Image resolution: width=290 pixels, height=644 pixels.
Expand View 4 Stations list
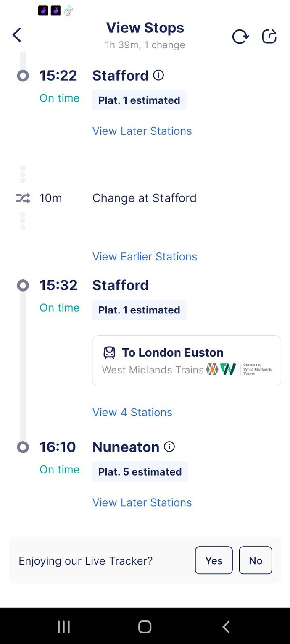point(132,413)
